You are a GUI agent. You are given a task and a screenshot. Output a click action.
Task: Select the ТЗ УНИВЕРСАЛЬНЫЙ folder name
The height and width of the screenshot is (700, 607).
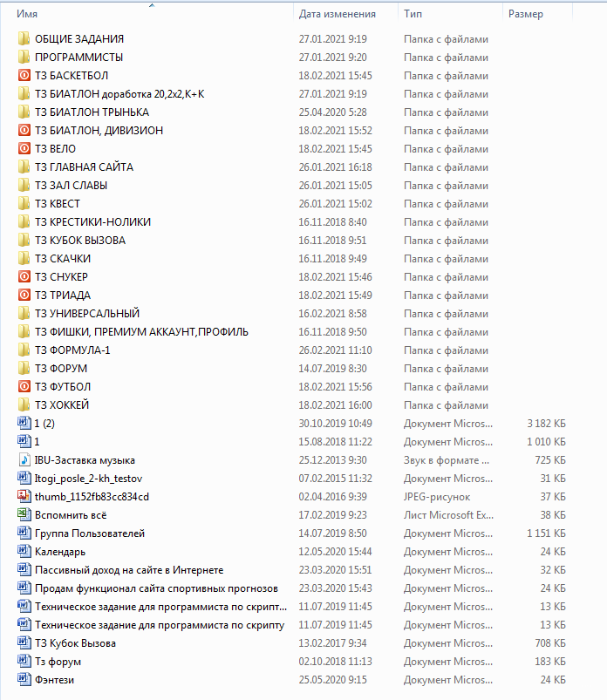[87, 314]
